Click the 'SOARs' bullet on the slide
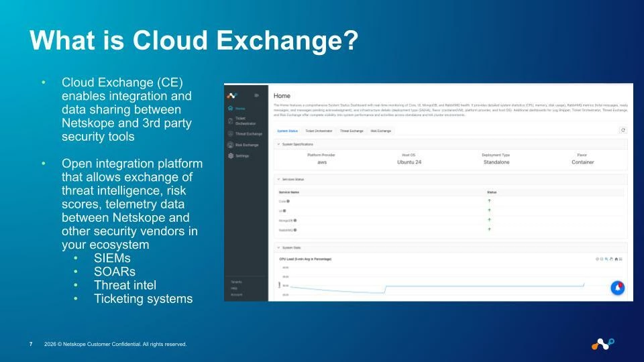 (115, 271)
